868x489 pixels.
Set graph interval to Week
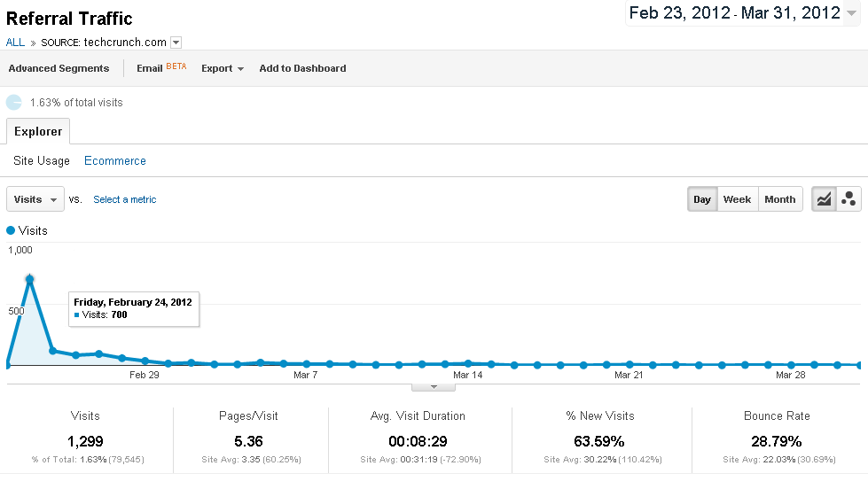(x=737, y=199)
